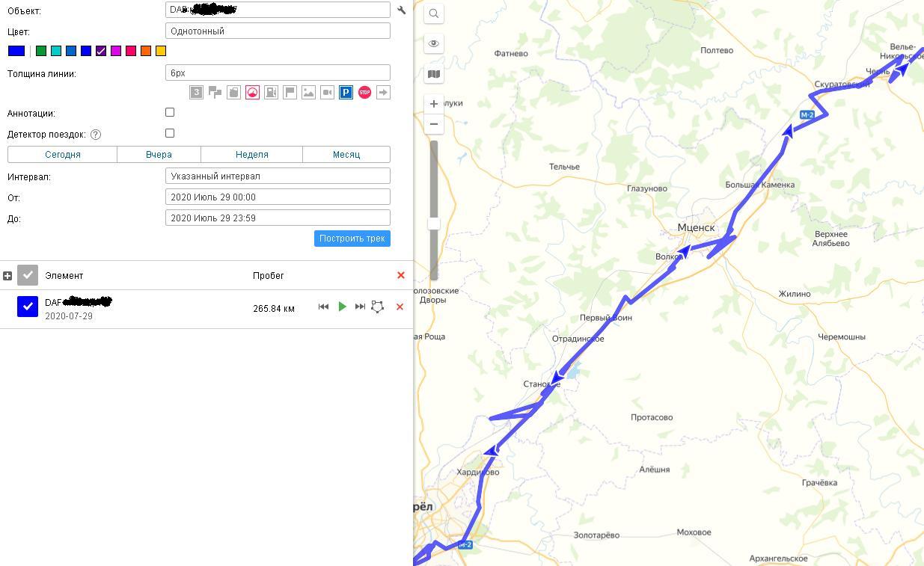Open the Цвет dropdown showing Однотонный
The width and height of the screenshot is (924, 566).
278,31
